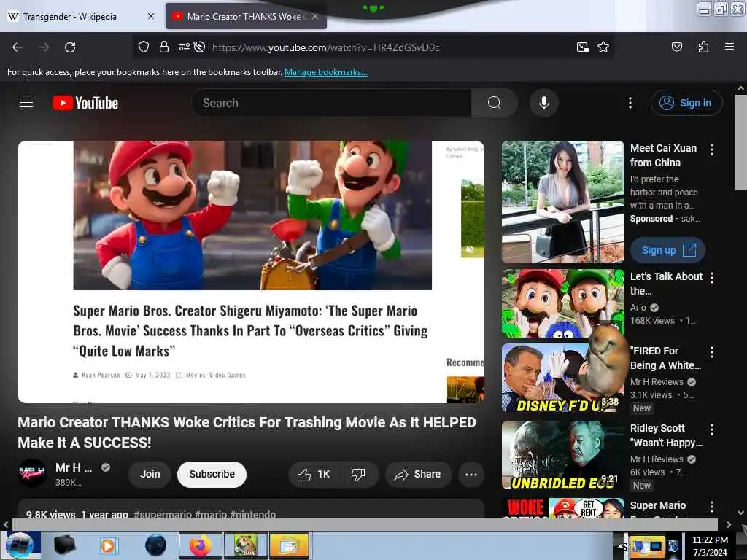Screen dimensions: 747x560
Task: Open options menu for Meet Cai Xuan ad
Action: pos(712,149)
